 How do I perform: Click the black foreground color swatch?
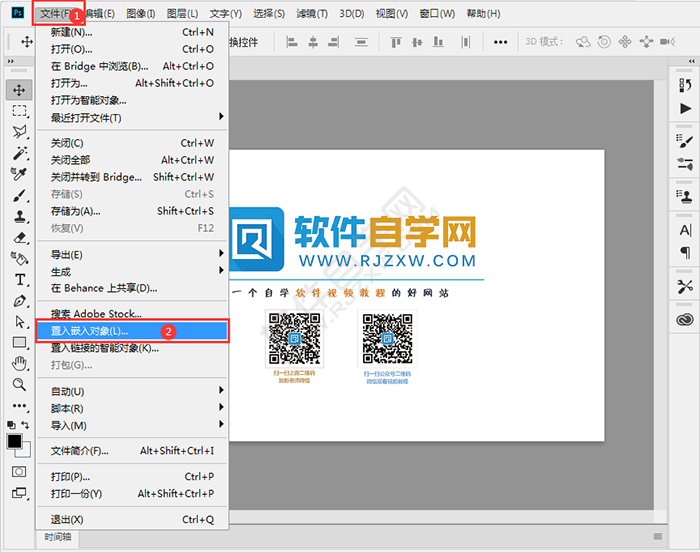pyautogui.click(x=14, y=441)
